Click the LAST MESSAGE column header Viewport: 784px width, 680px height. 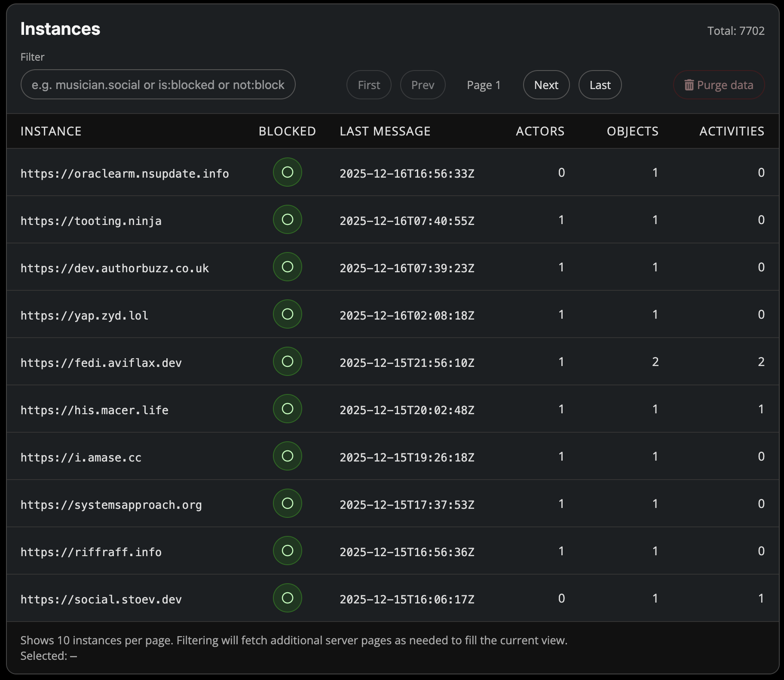[x=385, y=131]
